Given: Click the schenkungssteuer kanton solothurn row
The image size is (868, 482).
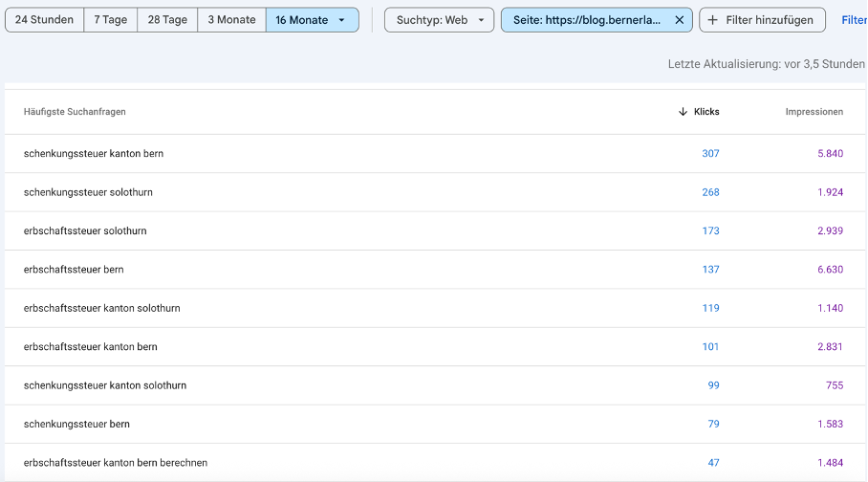Looking at the screenshot, I should point(105,385).
